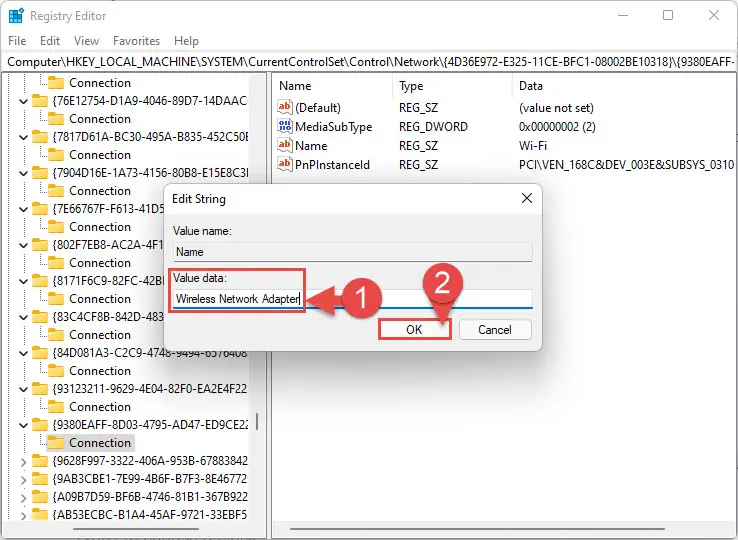Click the Wi-Fi data cell
Screen dimensions: 738x540
533,146
